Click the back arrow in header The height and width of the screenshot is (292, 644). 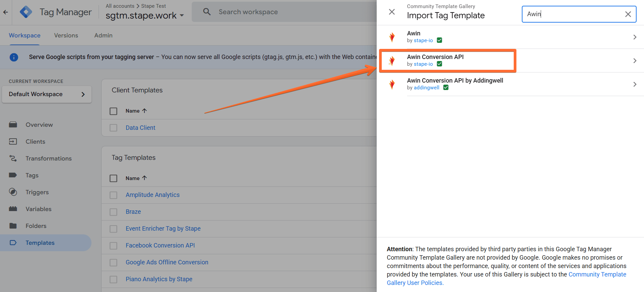5,12
